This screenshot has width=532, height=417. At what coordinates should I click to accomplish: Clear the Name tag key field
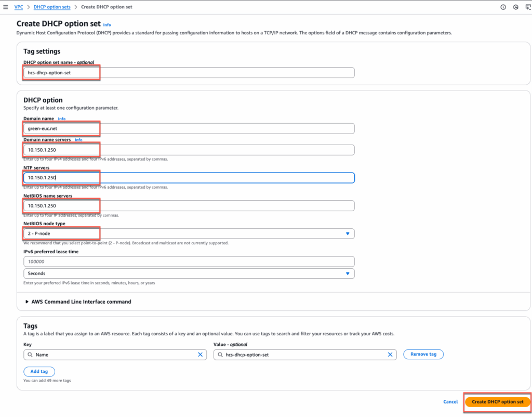tap(201, 355)
